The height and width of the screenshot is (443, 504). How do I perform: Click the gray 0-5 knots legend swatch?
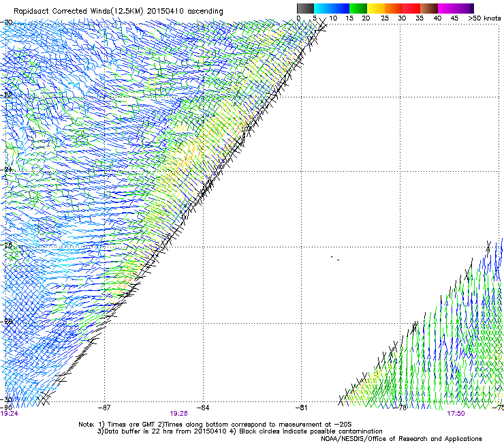(x=305, y=8)
